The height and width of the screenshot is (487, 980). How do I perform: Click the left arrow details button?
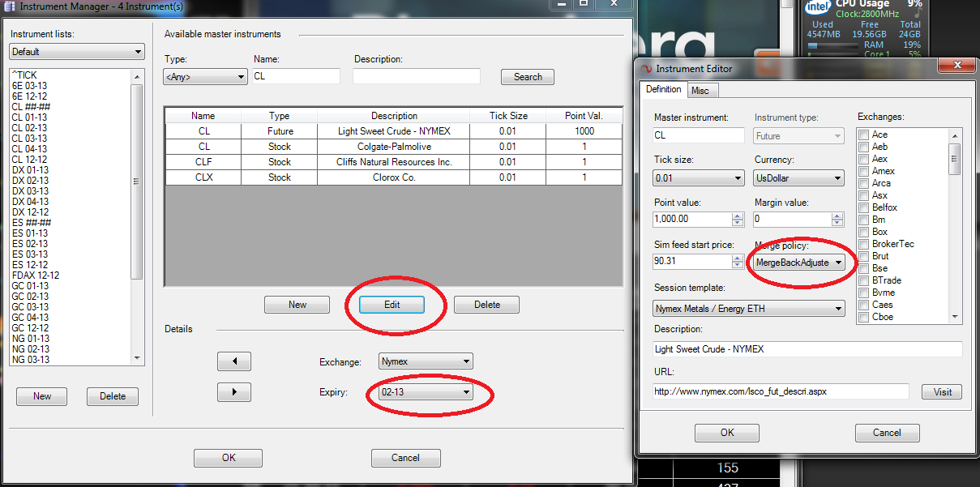234,361
